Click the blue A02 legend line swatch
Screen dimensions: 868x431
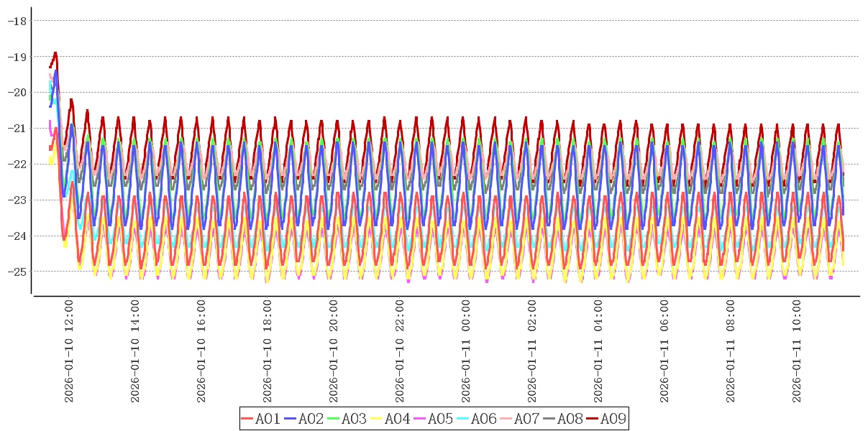coord(291,419)
